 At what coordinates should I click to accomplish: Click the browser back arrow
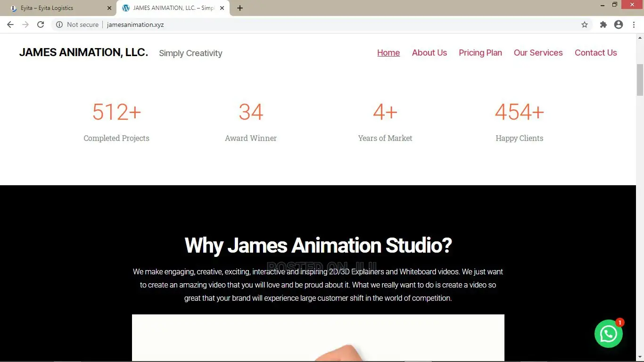[10, 25]
